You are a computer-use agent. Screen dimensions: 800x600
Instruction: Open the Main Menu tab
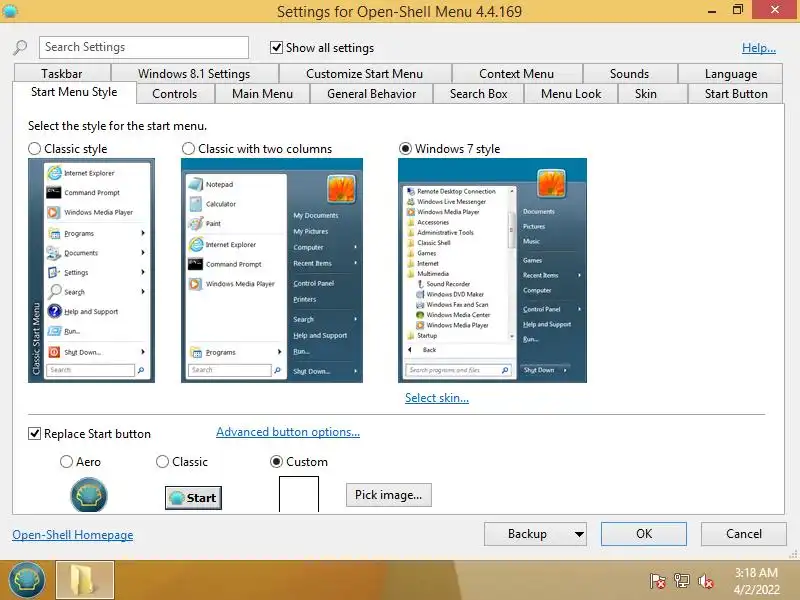pyautogui.click(x=262, y=94)
